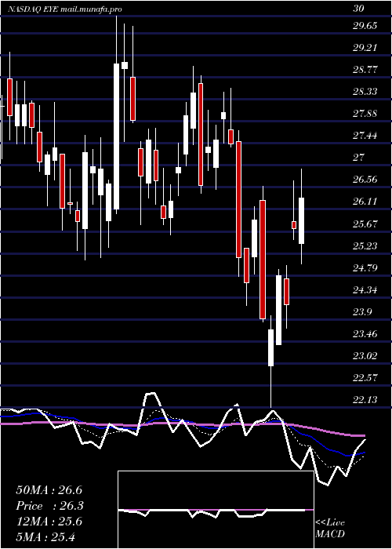392x549 pixels.
Task: Click the 30 price axis label
Action: click(x=358, y=9)
